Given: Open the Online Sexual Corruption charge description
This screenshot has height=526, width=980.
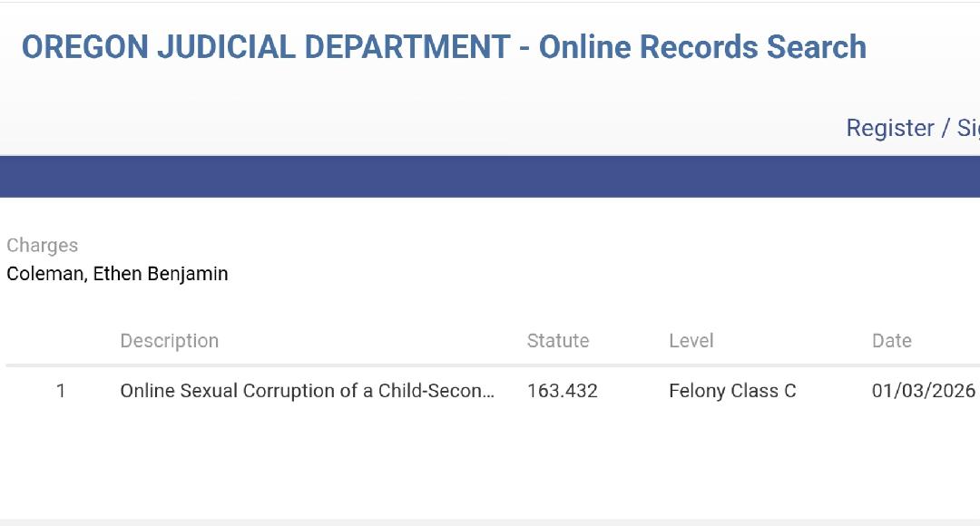Looking at the screenshot, I should (x=308, y=391).
